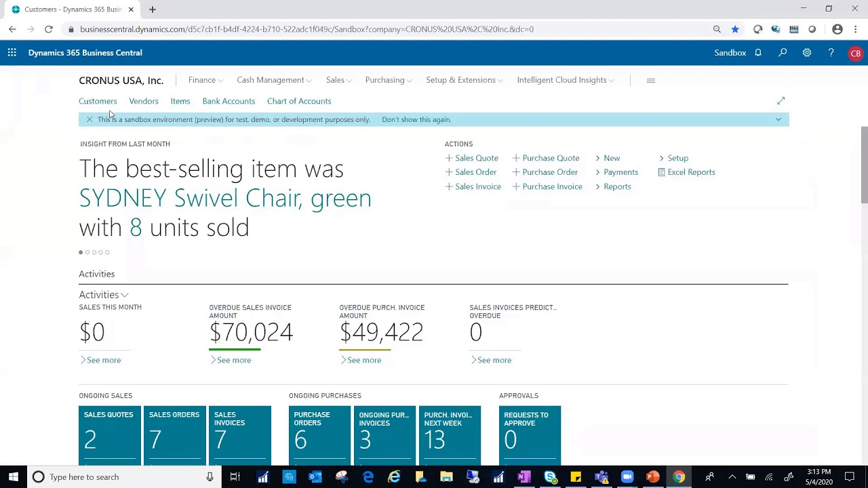See more under Overdue Purch. Invoice Amount
The image size is (868, 488).
[361, 360]
